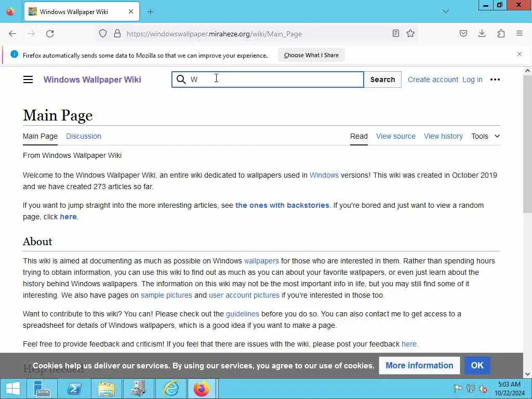Open the tracking protection shield icon
The width and height of the screenshot is (532, 399).
[103, 34]
